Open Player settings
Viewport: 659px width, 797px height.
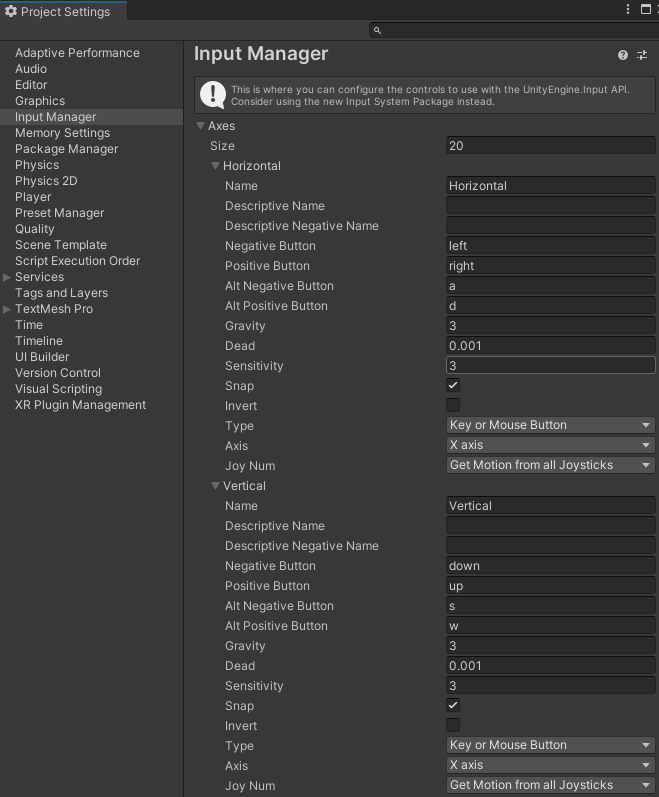pos(33,197)
